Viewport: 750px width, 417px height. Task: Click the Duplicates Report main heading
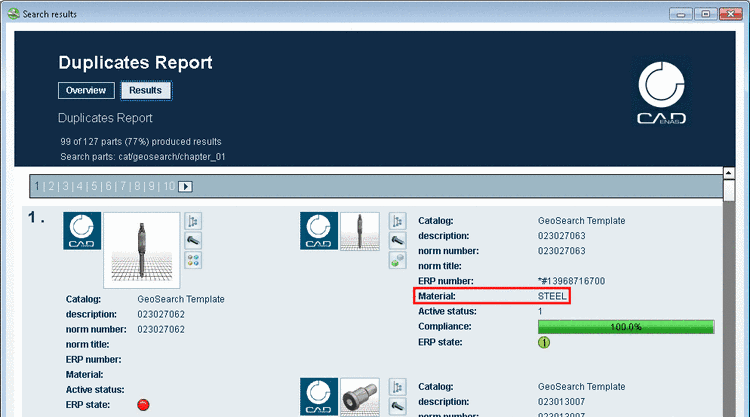pos(135,63)
